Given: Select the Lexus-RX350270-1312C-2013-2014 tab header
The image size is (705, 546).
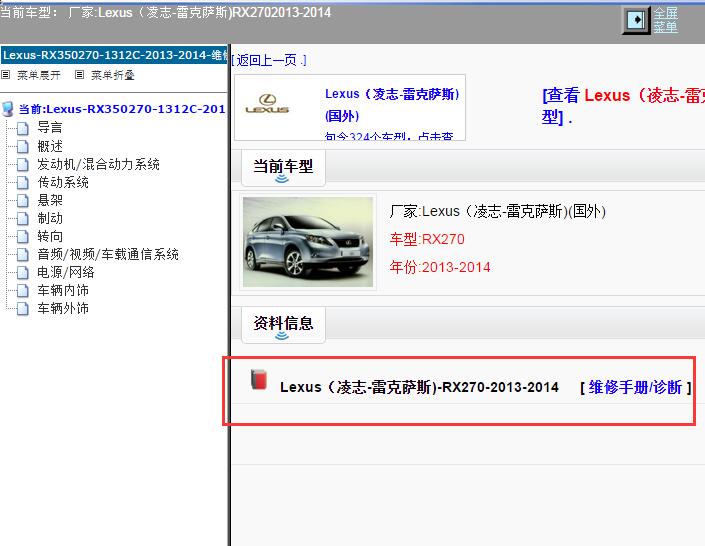Looking at the screenshot, I should [x=115, y=55].
